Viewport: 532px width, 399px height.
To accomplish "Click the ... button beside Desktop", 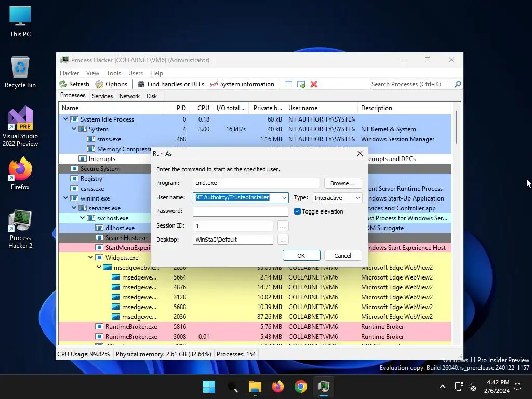I will click(x=283, y=240).
